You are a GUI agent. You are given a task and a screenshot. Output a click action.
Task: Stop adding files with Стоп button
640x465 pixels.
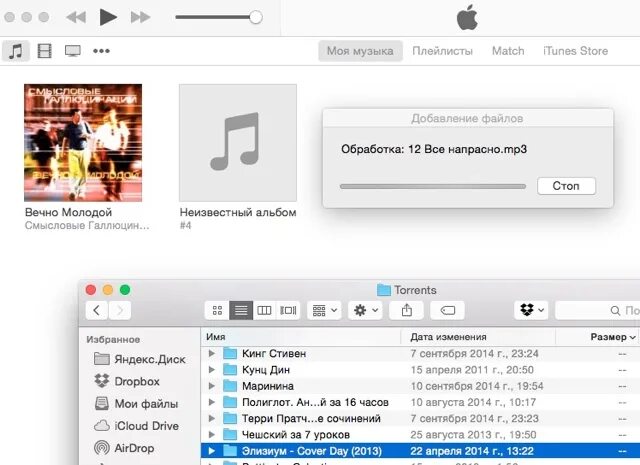567,186
